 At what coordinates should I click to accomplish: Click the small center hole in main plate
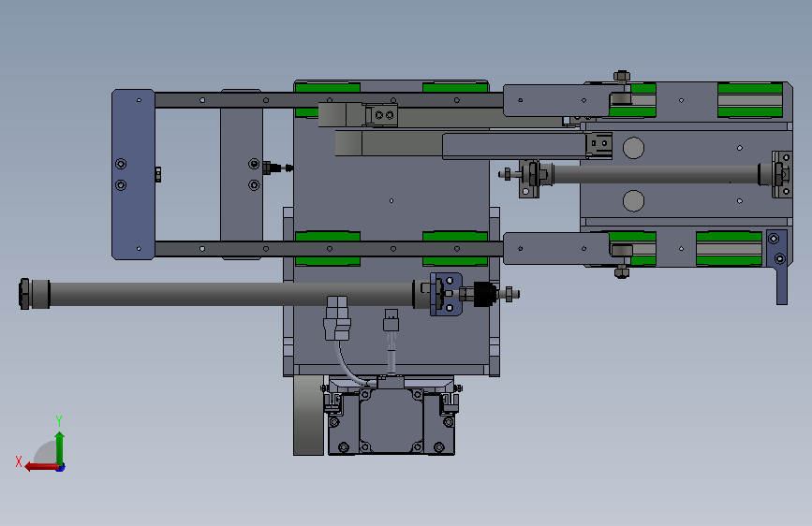click(391, 201)
